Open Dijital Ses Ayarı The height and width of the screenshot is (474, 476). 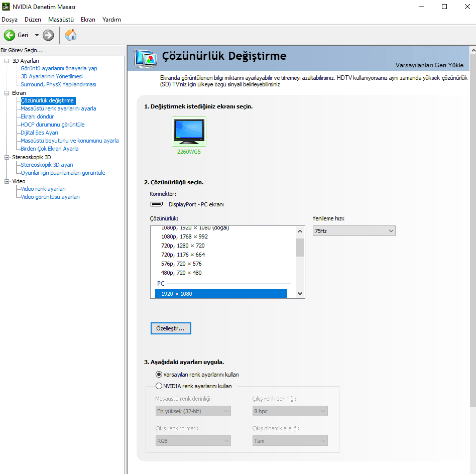pos(39,133)
